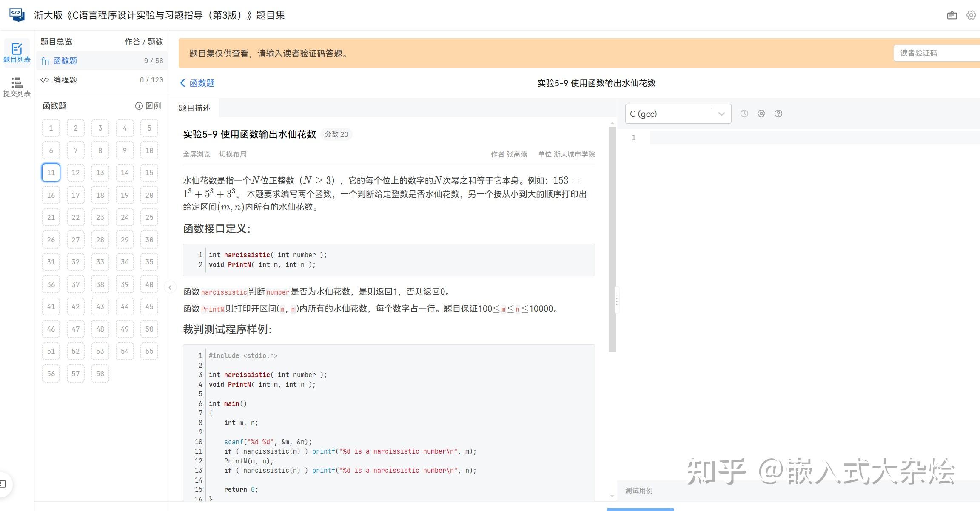Image resolution: width=980 pixels, height=511 pixels.
Task: Click the 图例 legend info icon
Action: 139,105
